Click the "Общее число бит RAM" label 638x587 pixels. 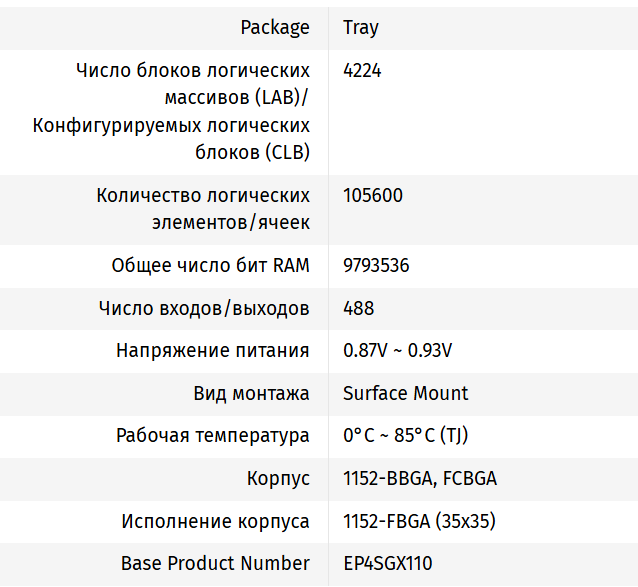pyautogui.click(x=210, y=266)
